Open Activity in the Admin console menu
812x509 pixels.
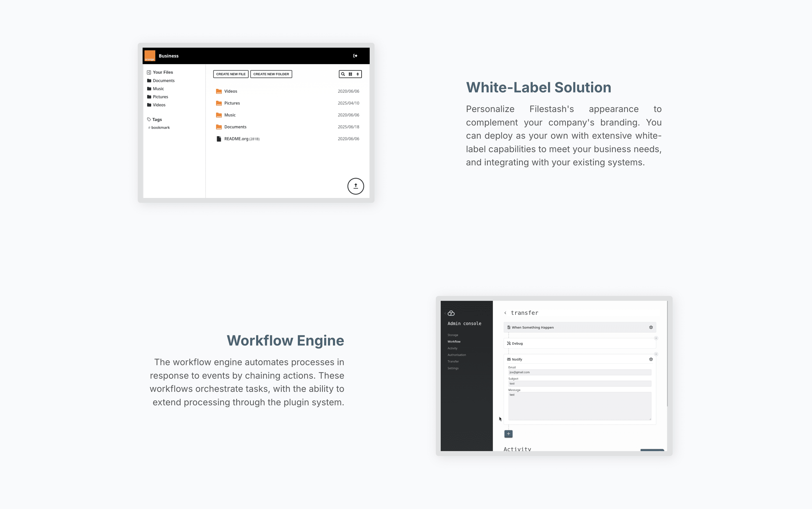click(452, 348)
